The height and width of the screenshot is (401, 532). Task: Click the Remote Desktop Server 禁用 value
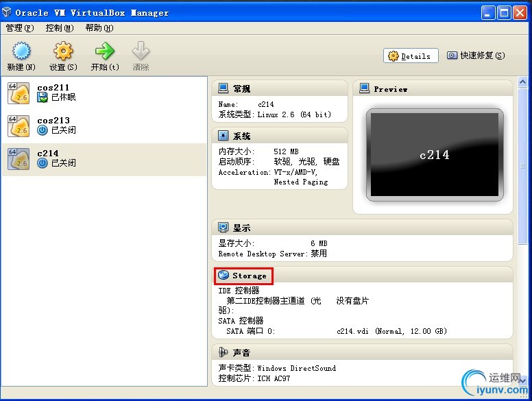click(x=319, y=254)
